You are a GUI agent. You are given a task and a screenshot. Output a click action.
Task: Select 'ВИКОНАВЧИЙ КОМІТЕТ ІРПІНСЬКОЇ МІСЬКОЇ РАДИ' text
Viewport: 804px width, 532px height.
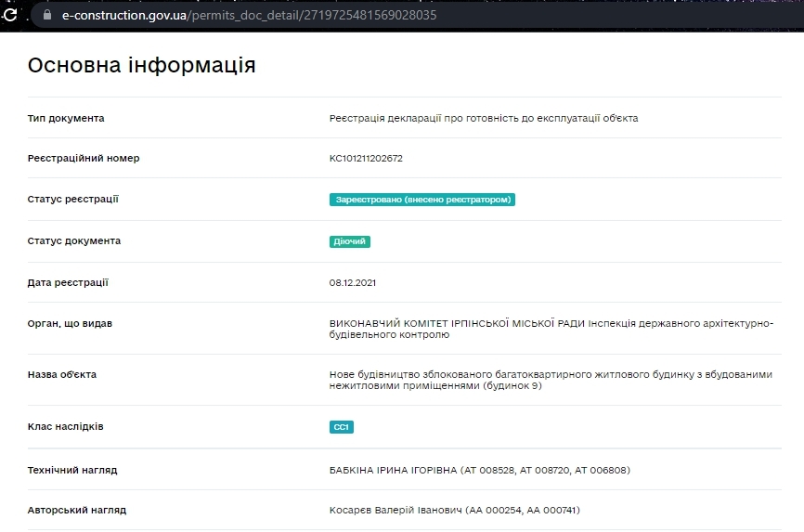(x=457, y=323)
